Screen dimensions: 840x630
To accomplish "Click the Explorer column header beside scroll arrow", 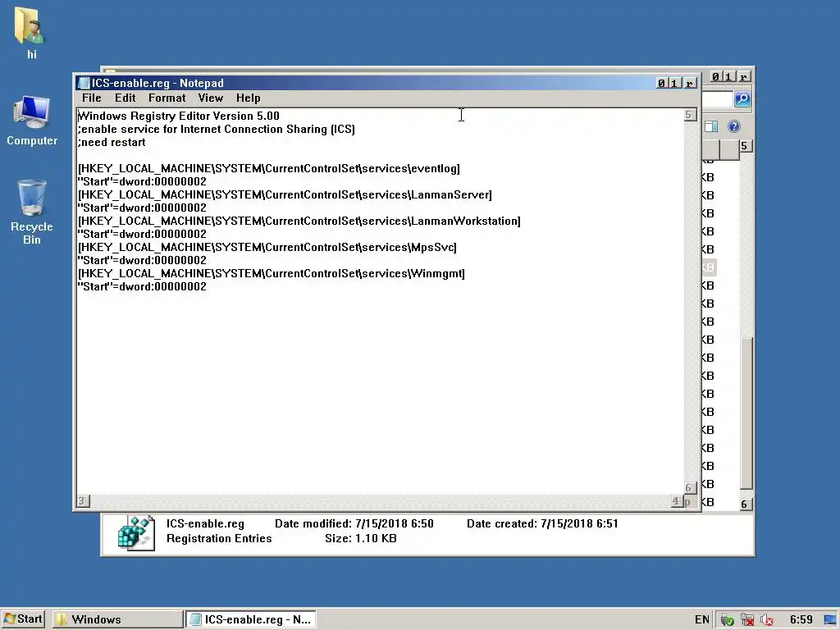I will (729, 149).
